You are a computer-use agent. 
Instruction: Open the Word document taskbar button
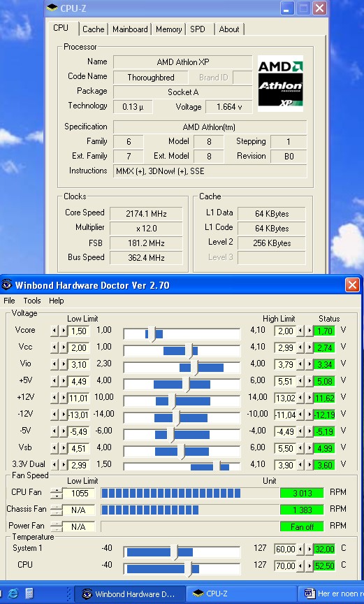coord(331,594)
